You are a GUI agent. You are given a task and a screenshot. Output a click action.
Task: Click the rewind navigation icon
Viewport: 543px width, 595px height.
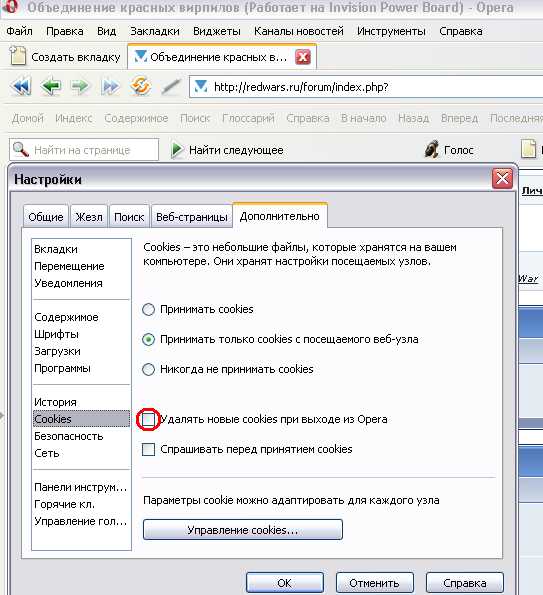[x=21, y=87]
